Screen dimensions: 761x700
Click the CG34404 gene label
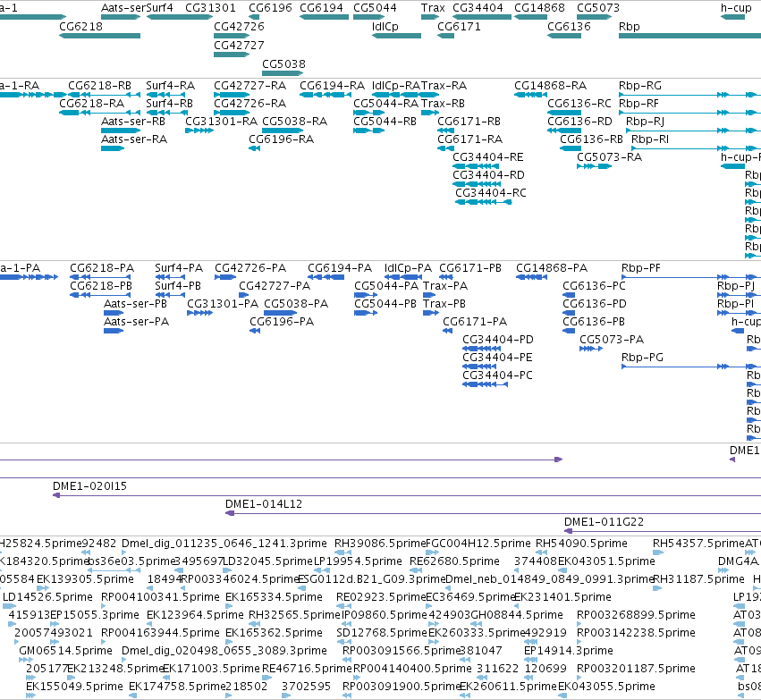478,8
